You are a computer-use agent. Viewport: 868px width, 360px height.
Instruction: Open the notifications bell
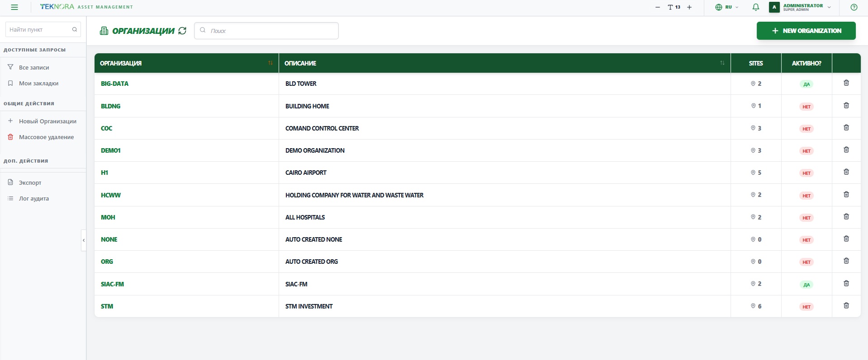(755, 7)
